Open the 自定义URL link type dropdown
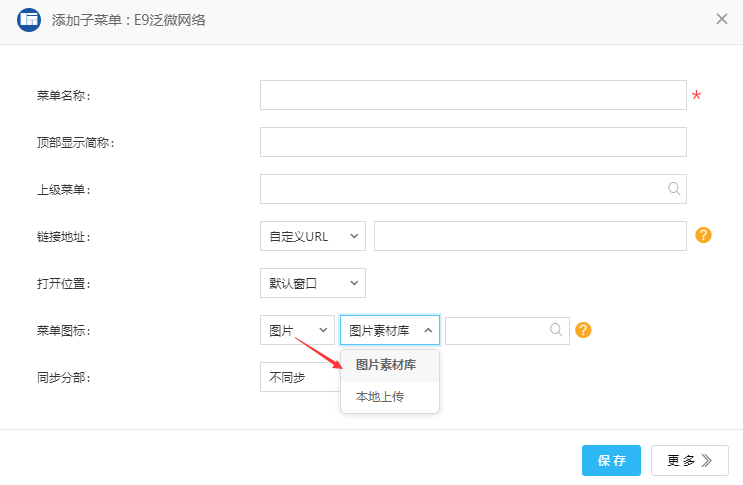 pos(312,236)
